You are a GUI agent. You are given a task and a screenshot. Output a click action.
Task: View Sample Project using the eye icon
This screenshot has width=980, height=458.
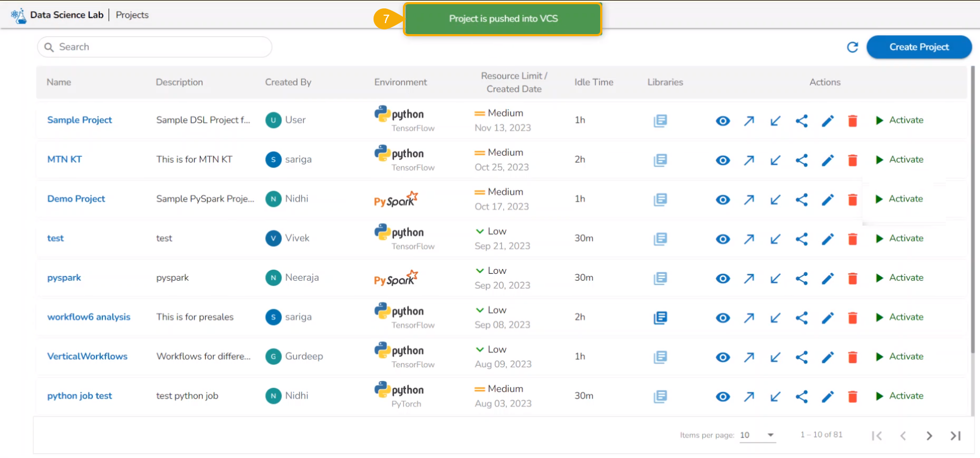pyautogui.click(x=722, y=121)
